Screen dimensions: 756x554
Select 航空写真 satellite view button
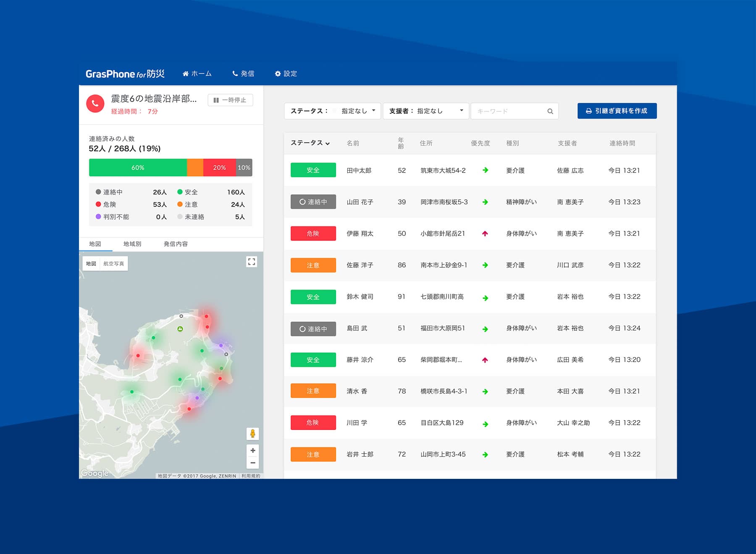point(114,264)
